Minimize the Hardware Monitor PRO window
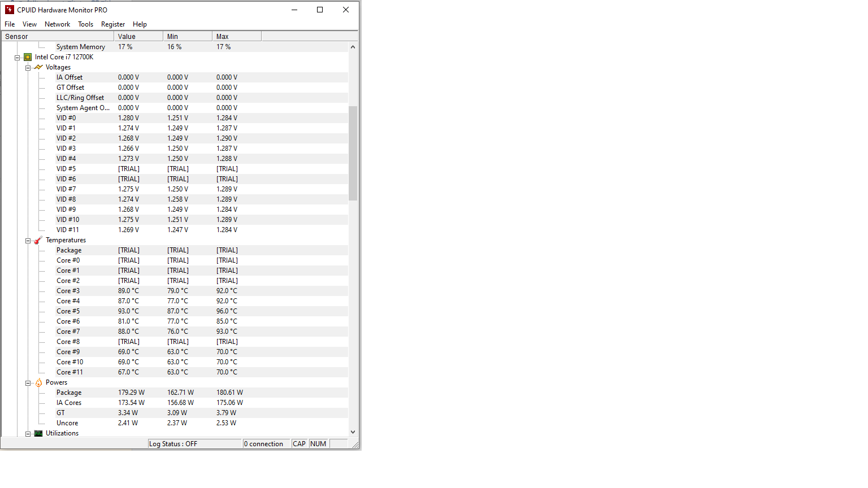This screenshot has width=868, height=488. coord(294,10)
